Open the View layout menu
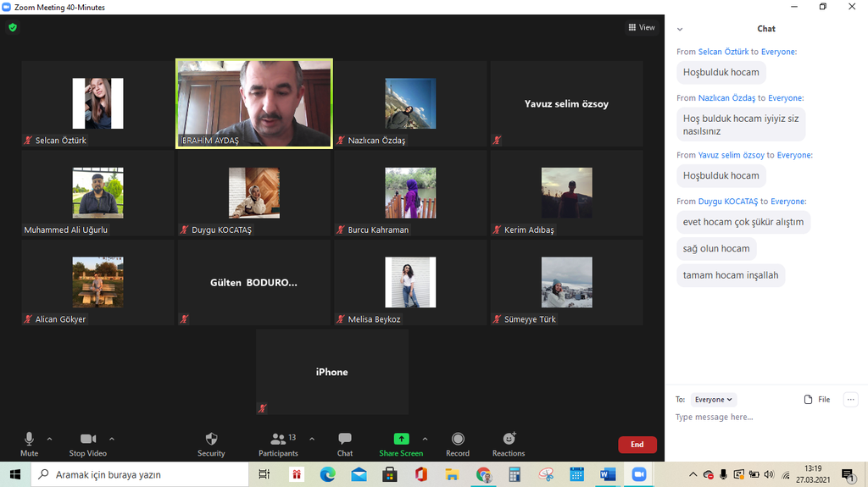 click(x=642, y=27)
